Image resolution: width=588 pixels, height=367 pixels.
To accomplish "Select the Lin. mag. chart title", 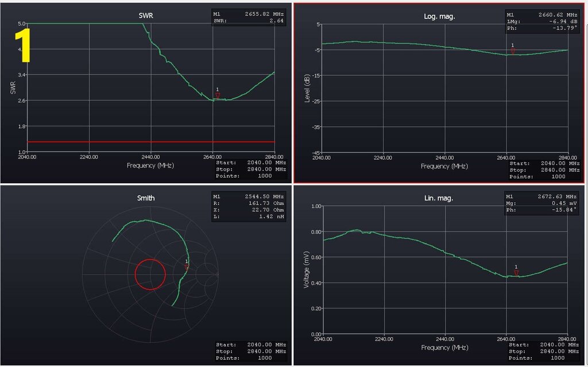I will (439, 198).
